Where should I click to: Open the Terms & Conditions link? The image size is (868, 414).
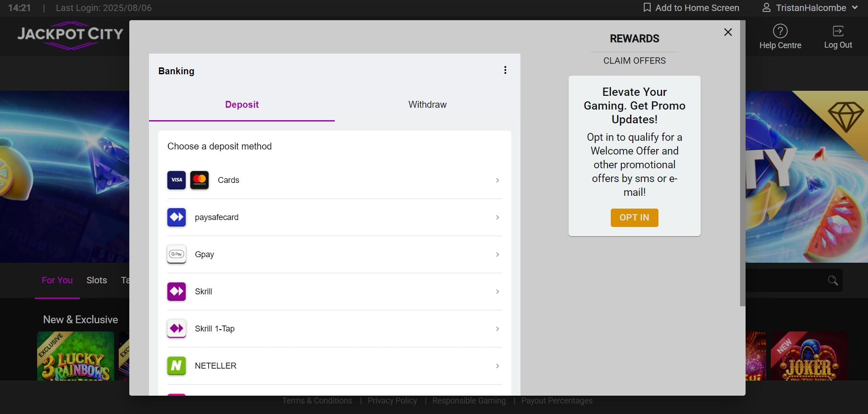pyautogui.click(x=317, y=401)
